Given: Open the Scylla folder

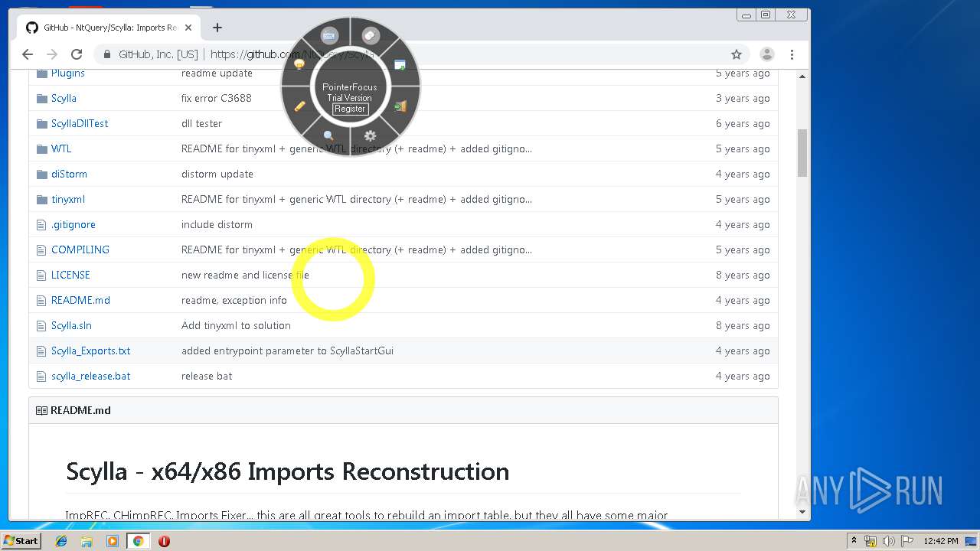Looking at the screenshot, I should pos(64,98).
